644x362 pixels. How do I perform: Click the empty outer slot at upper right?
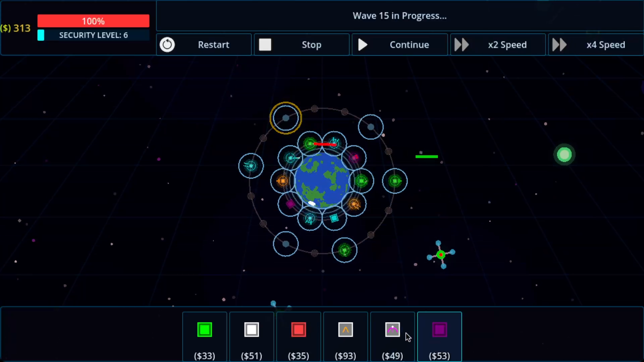click(371, 127)
